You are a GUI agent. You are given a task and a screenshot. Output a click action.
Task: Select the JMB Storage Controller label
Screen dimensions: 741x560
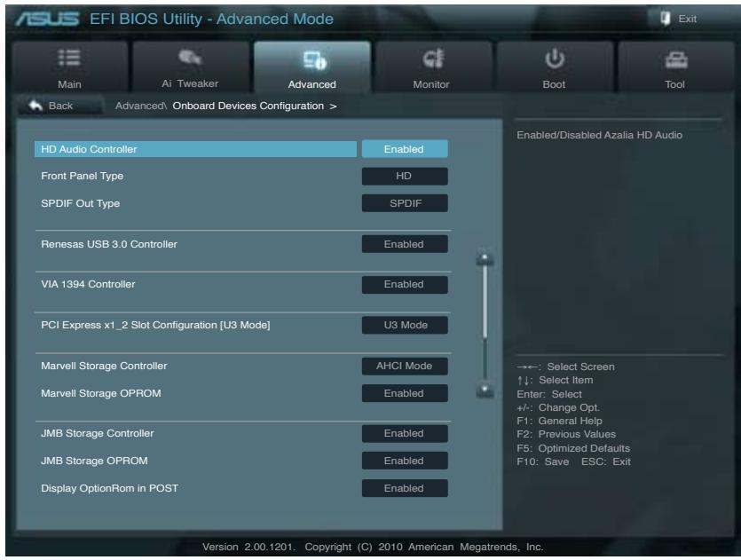point(98,433)
